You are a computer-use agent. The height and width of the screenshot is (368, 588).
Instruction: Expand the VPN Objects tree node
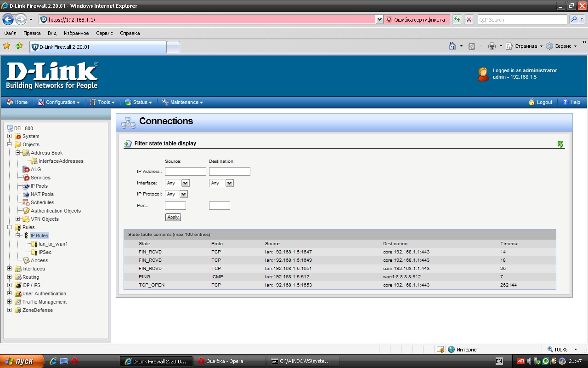tap(17, 219)
